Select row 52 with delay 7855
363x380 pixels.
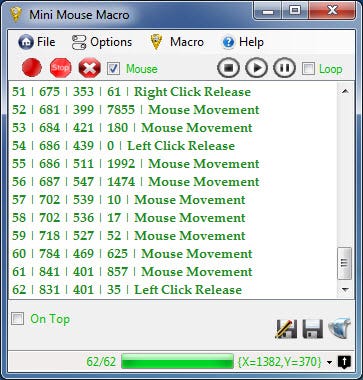173,110
